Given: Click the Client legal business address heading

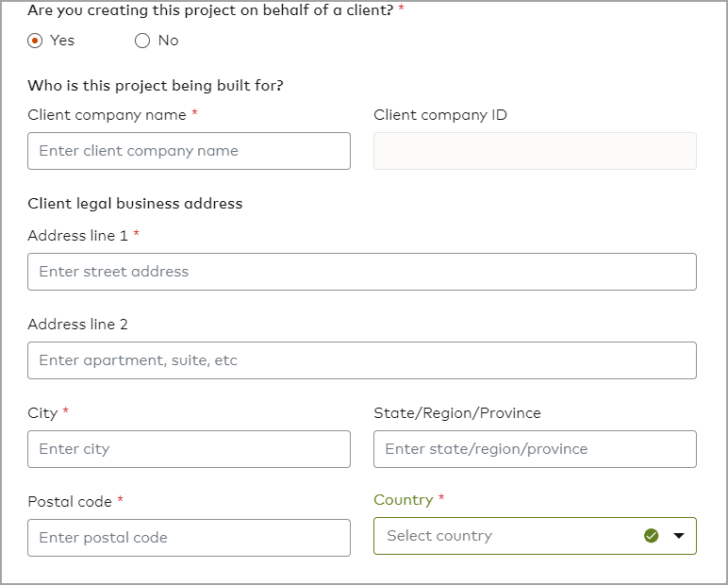Looking at the screenshot, I should coord(135,204).
